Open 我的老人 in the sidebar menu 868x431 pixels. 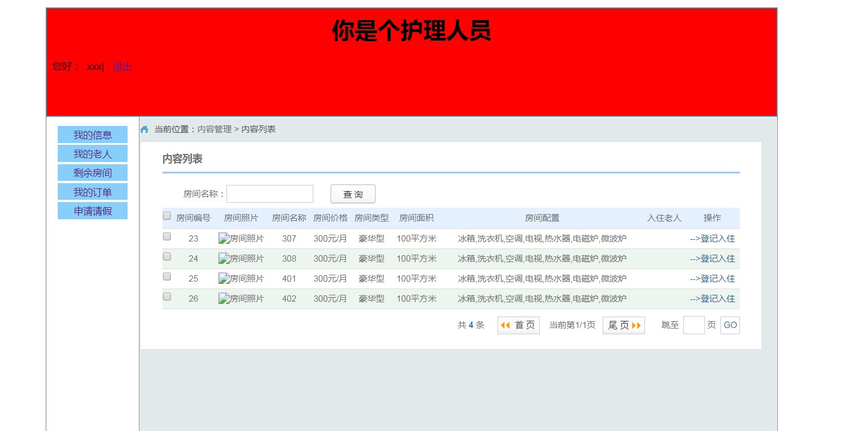(93, 154)
